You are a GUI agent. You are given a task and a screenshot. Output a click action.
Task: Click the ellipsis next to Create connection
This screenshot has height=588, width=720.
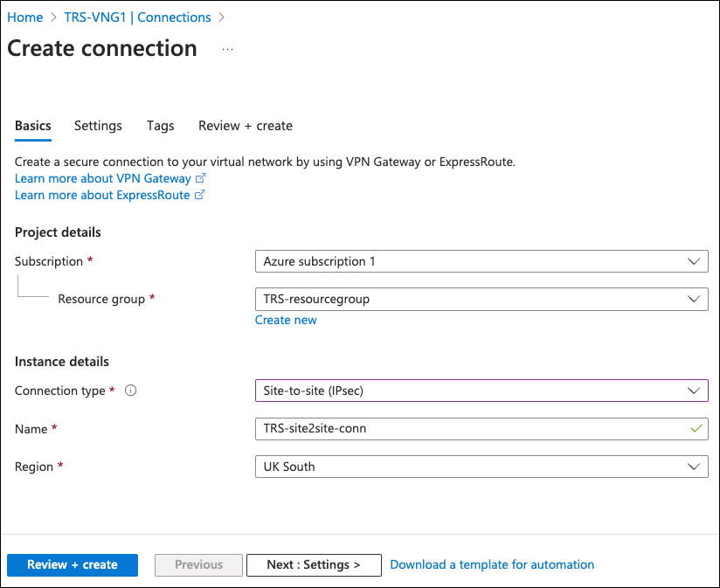(227, 50)
